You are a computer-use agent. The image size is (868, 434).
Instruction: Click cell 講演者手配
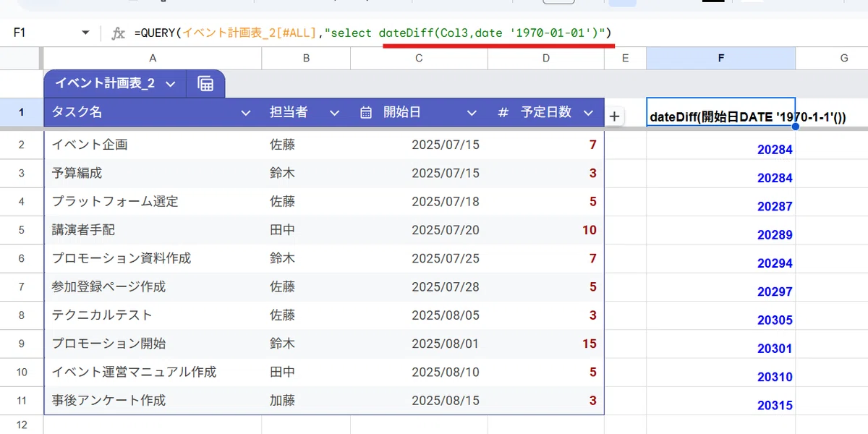coord(153,230)
